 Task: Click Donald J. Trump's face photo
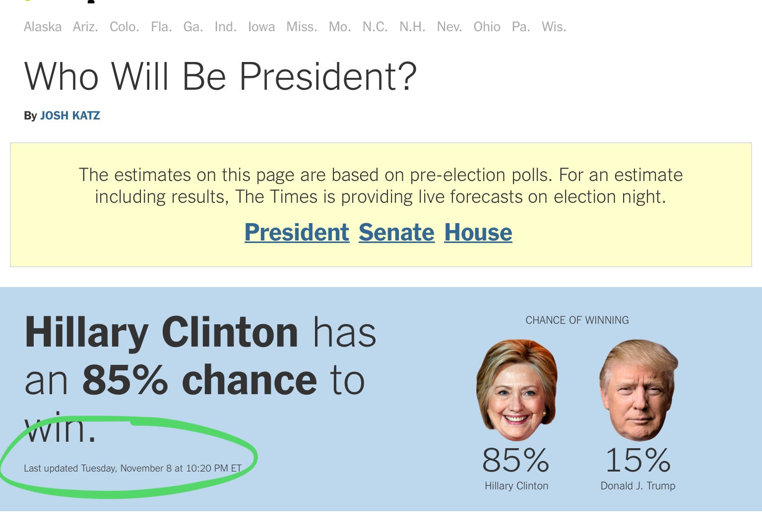pos(638,390)
